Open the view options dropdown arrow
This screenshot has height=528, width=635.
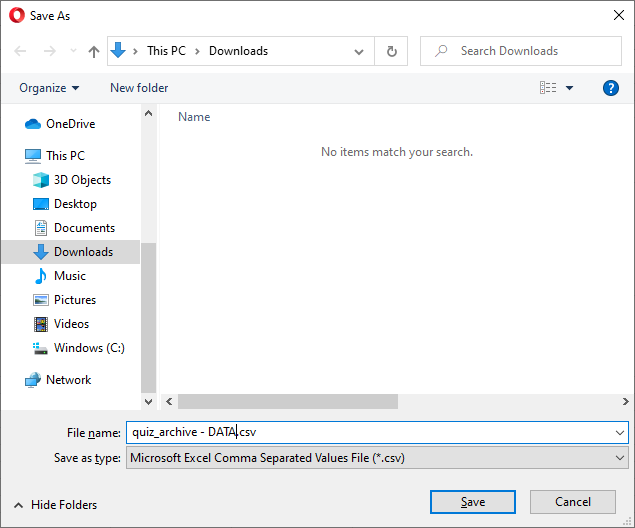coord(570,88)
